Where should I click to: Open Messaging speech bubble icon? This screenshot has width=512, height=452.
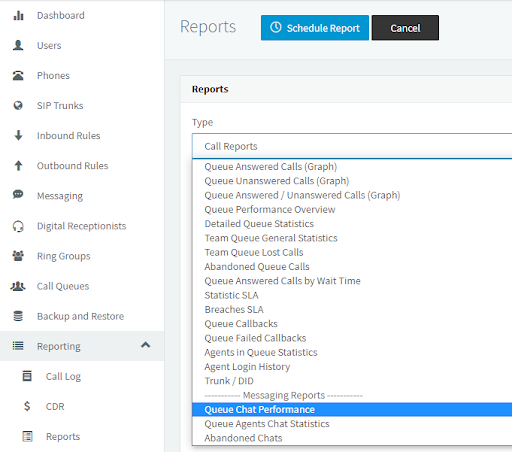(18, 194)
